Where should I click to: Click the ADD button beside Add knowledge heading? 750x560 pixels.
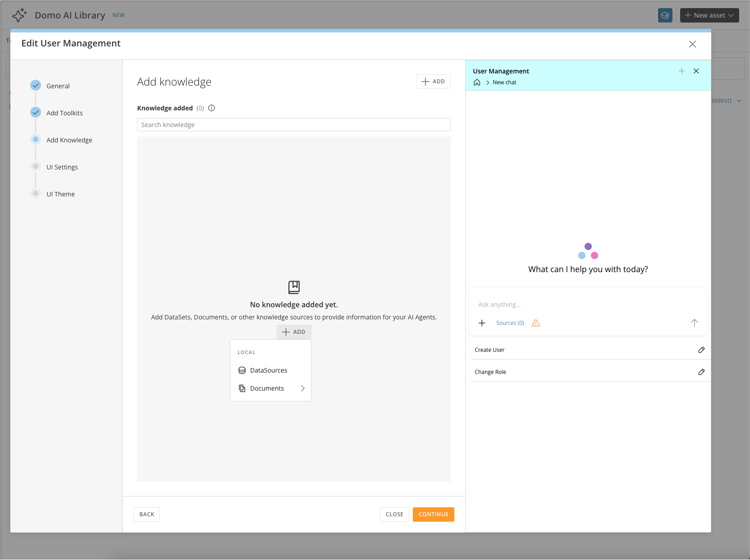[x=433, y=82]
